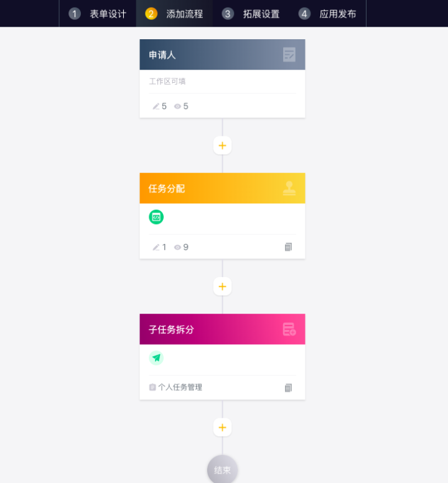
Task: Select the 申请人 node header
Action: (x=222, y=55)
